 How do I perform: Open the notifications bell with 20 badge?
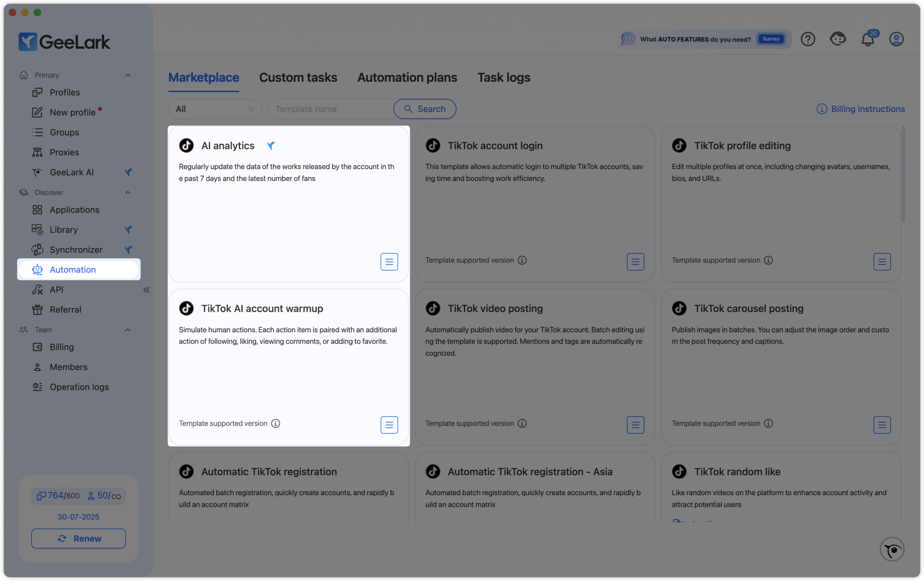coord(868,38)
